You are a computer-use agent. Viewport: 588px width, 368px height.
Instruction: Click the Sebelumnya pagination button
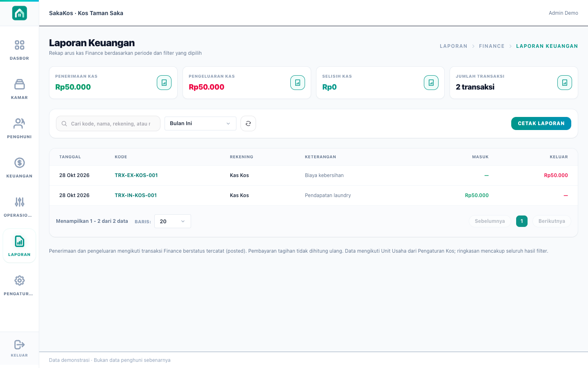[x=490, y=221]
